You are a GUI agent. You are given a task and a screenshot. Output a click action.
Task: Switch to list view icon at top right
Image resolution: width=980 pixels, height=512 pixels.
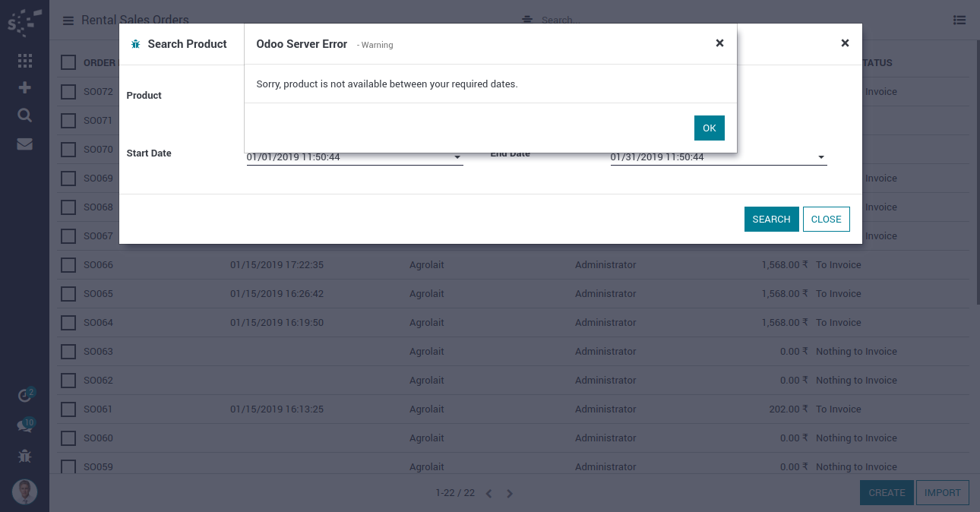point(959,21)
